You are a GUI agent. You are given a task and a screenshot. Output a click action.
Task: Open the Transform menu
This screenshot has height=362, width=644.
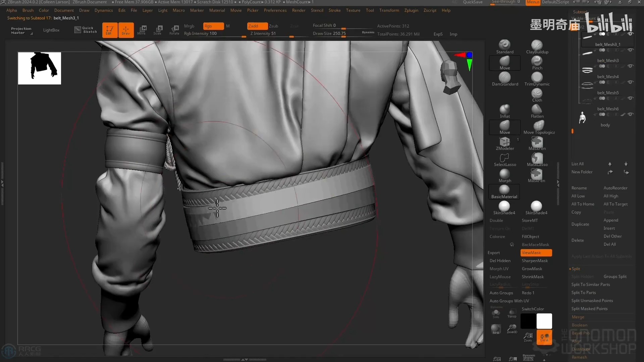(x=389, y=10)
